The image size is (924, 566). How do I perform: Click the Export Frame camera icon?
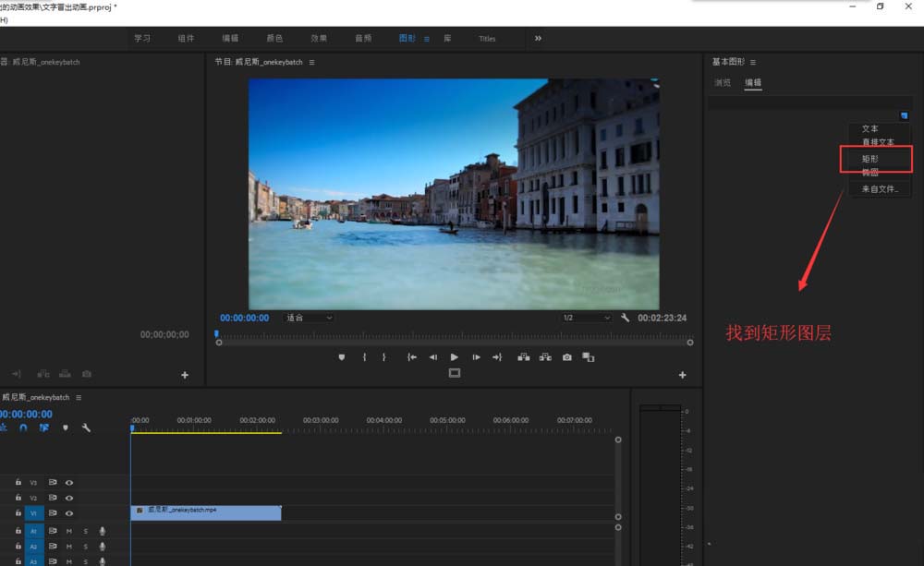pos(566,357)
